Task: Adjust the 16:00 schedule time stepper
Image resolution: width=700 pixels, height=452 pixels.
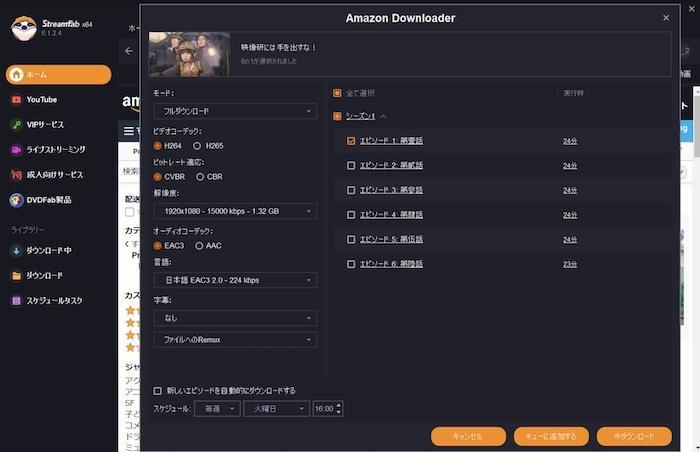Action: click(338, 409)
